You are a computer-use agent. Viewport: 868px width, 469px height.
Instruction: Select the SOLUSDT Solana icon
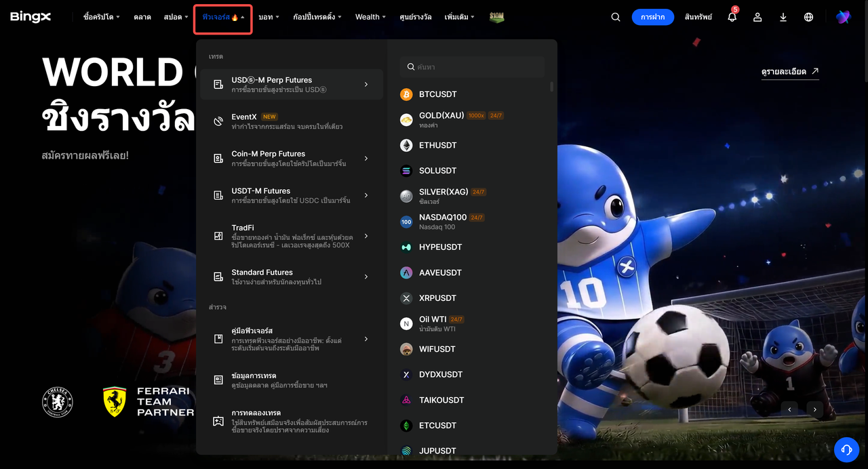coord(406,171)
